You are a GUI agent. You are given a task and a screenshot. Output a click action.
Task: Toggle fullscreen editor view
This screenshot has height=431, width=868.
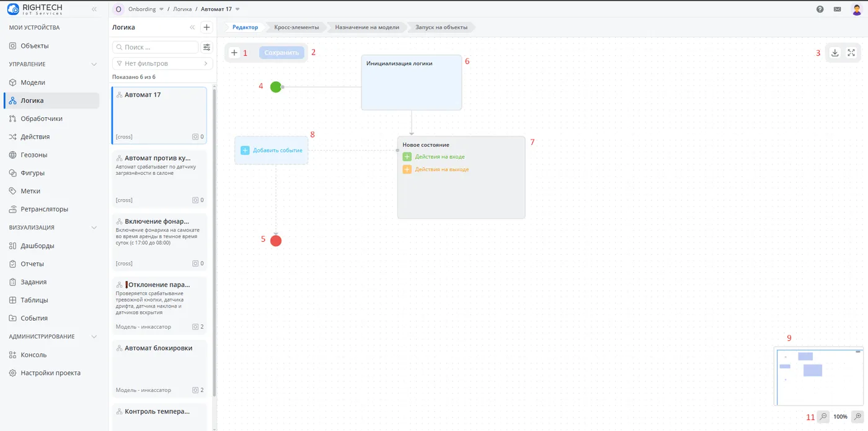(x=851, y=53)
